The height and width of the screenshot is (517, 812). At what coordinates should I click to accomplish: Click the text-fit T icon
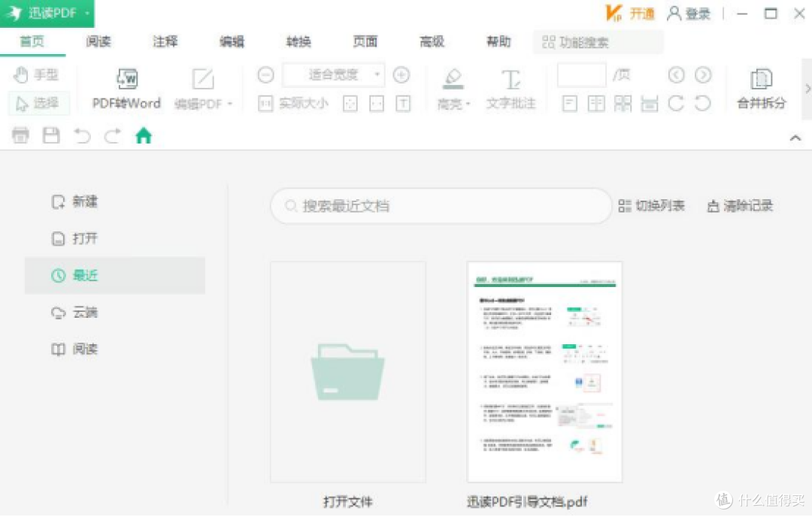pyautogui.click(x=403, y=104)
